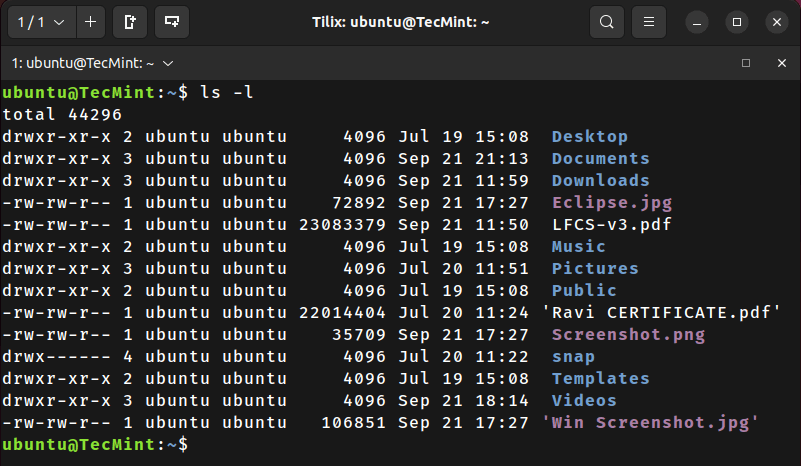
Task: Add terminal right using the split icon
Action: [x=130, y=22]
